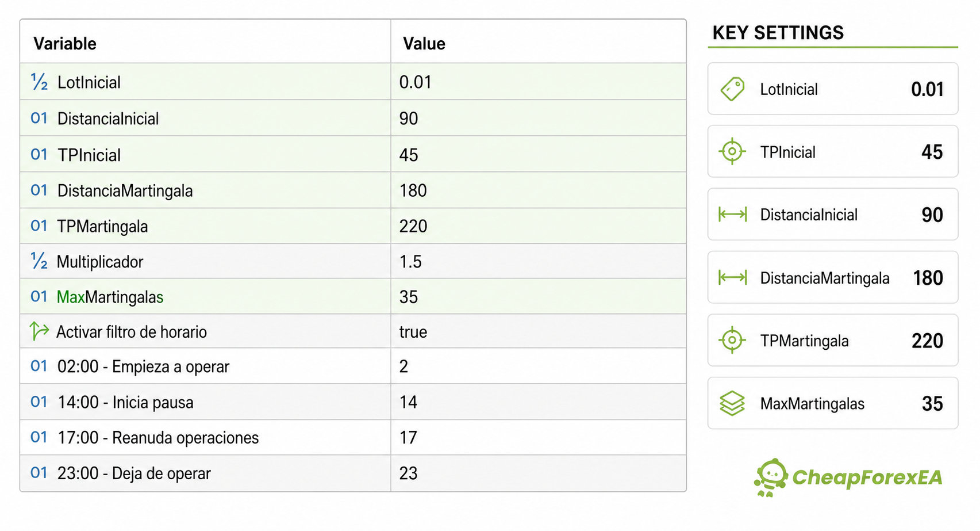This screenshot has width=980, height=531.
Task: Click the CheapForexEA robot logo
Action: tap(771, 477)
